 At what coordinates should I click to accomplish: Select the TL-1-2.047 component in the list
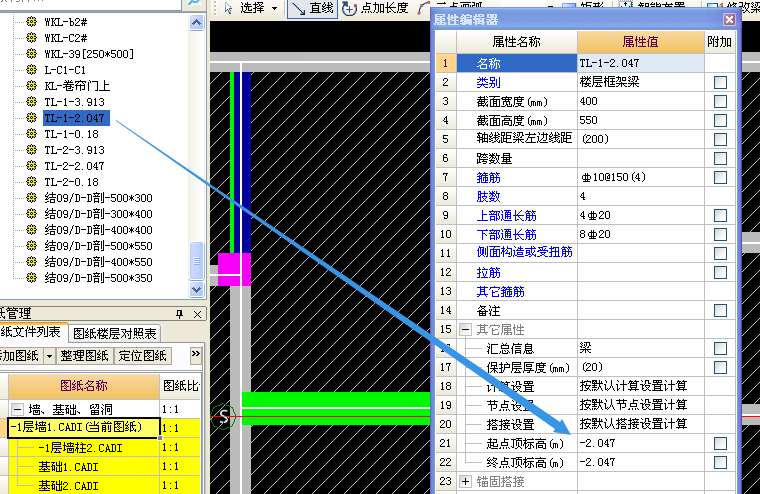tap(76, 118)
